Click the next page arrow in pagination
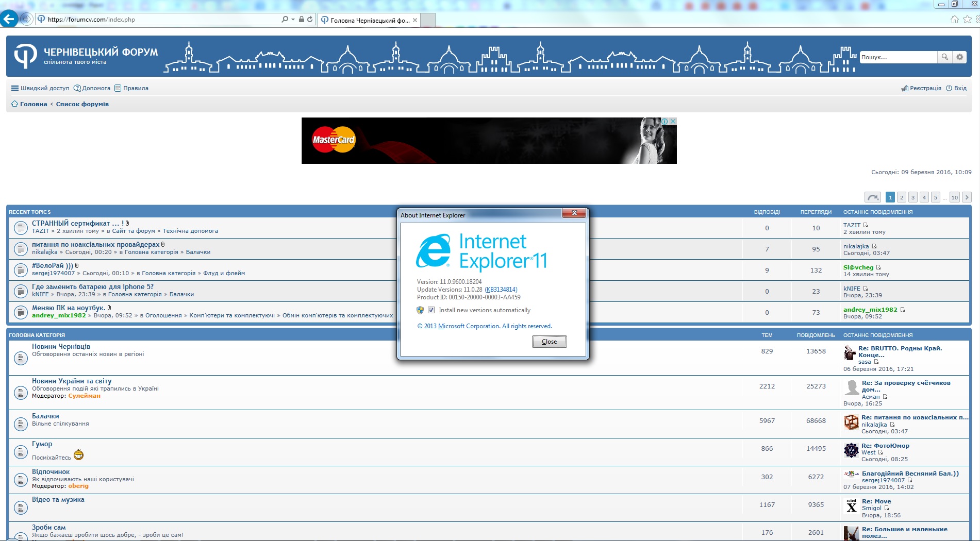This screenshot has width=980, height=541. point(967,197)
